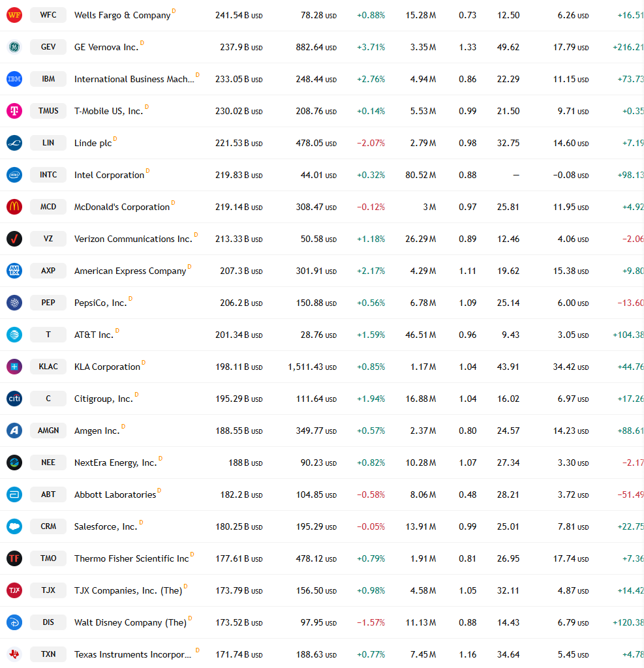Click Disney change value −1.57%
This screenshot has height=668, width=644.
coord(371,622)
